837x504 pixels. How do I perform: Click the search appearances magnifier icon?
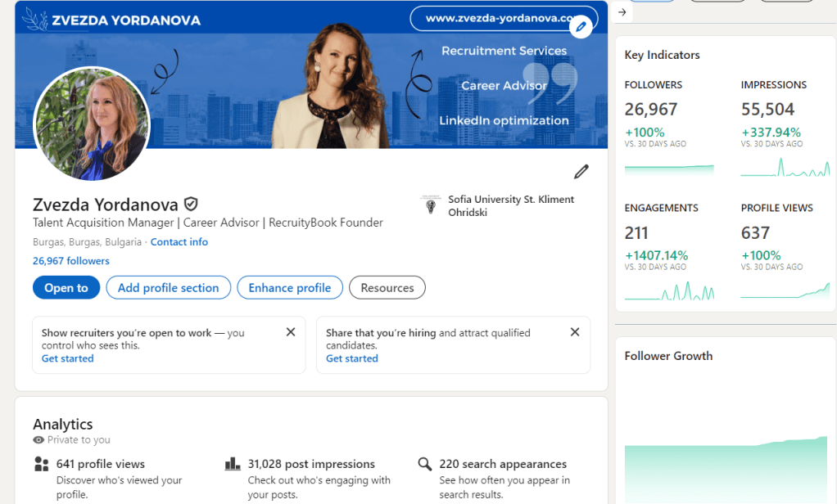[424, 464]
